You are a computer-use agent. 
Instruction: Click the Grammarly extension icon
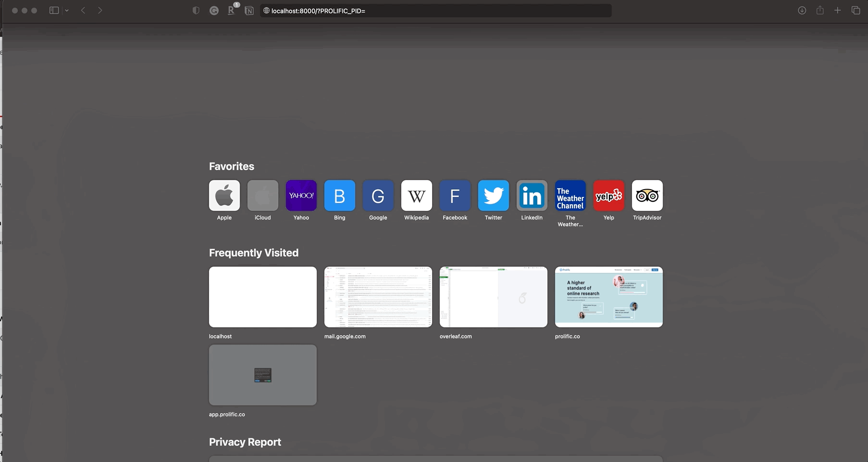[214, 11]
